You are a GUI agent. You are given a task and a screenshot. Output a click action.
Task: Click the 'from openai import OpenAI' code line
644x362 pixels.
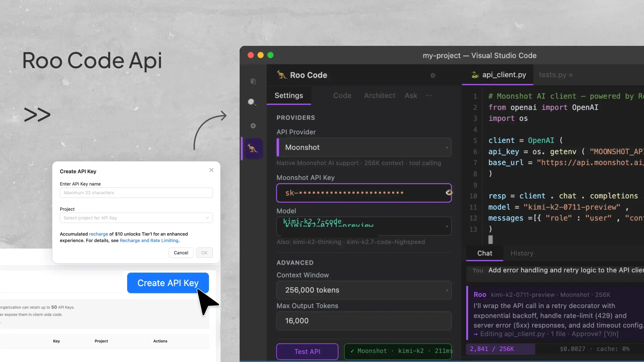(x=543, y=107)
